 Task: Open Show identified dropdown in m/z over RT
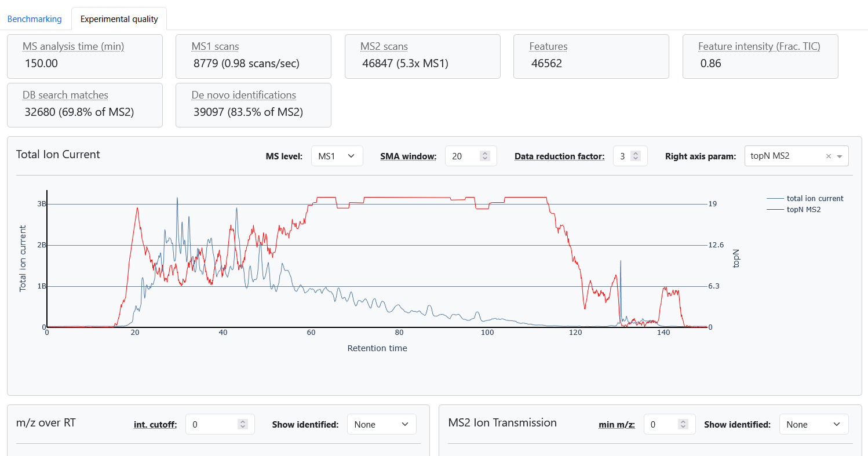[x=381, y=424]
